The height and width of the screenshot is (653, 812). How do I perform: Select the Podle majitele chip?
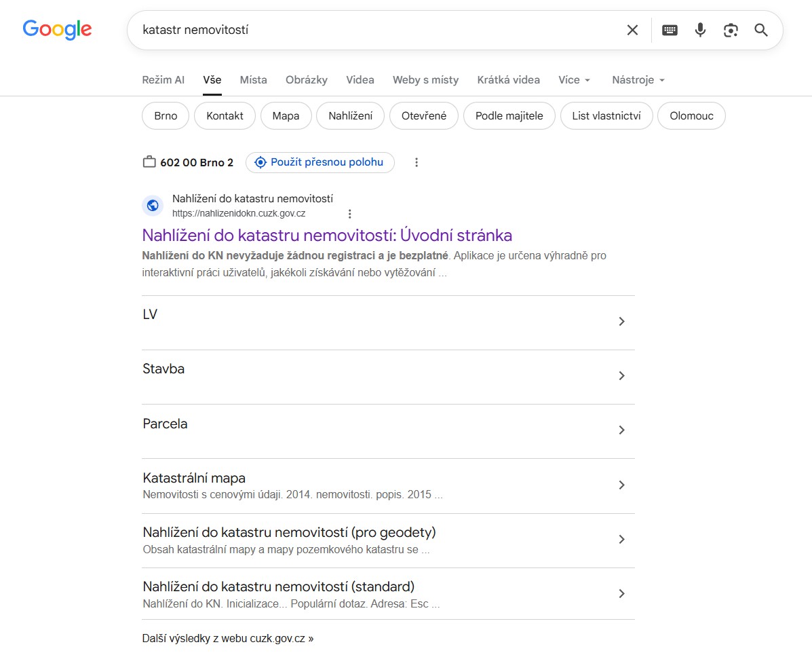(x=509, y=115)
